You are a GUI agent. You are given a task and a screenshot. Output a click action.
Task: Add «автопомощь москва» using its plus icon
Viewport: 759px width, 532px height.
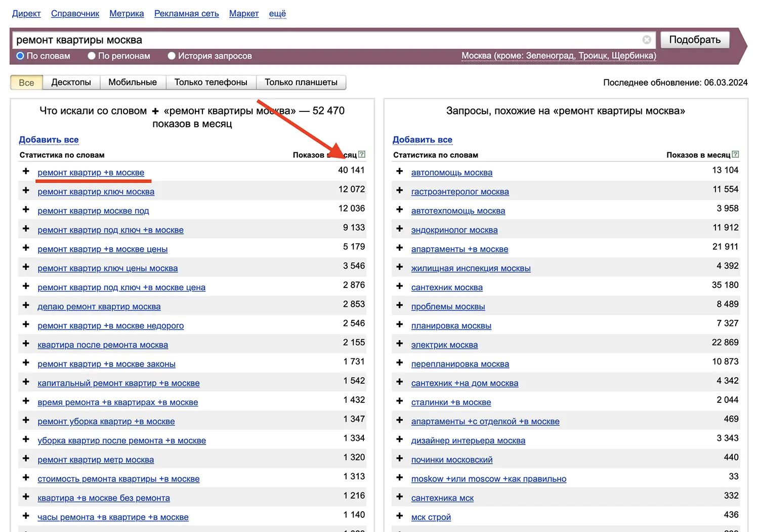tap(399, 171)
